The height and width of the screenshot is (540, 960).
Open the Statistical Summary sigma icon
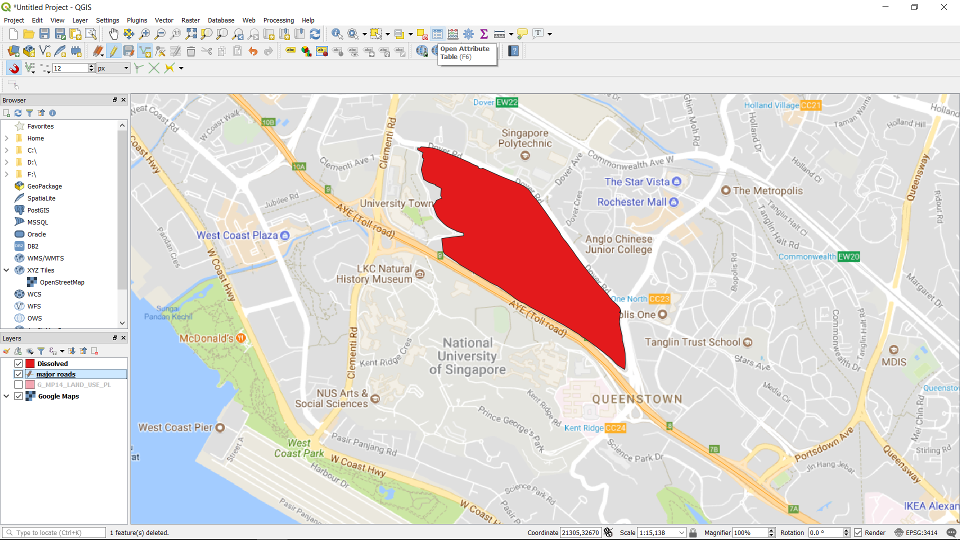tap(483, 34)
